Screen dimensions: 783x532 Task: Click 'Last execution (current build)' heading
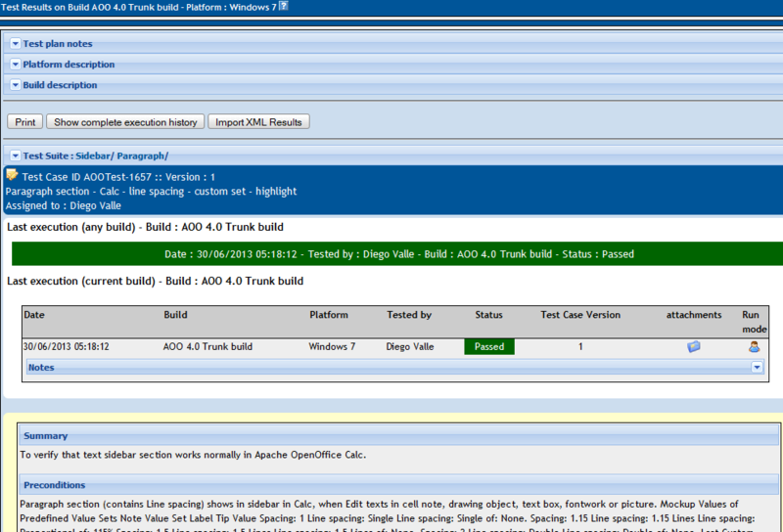pyautogui.click(x=155, y=281)
